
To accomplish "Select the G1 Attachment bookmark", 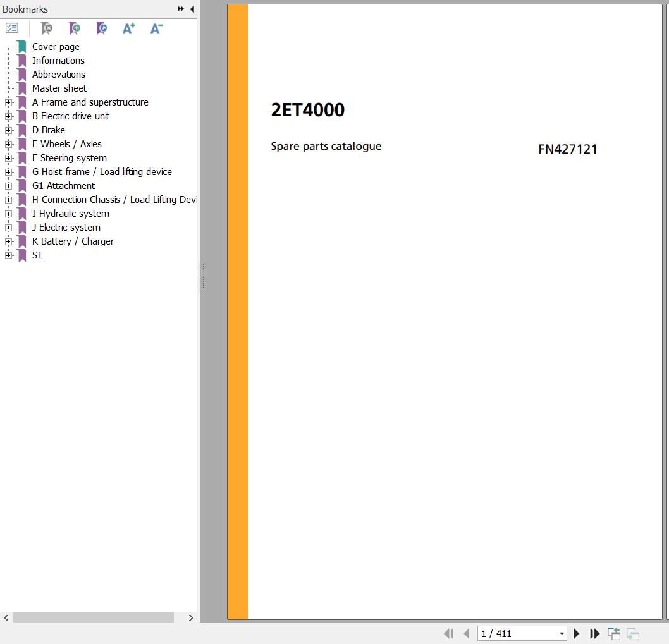I will tap(64, 186).
